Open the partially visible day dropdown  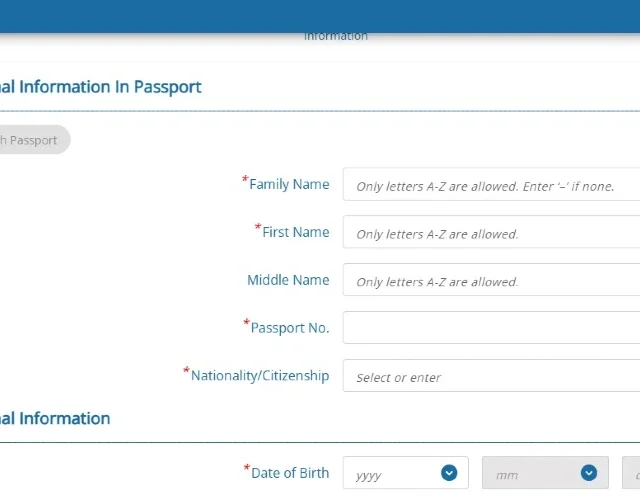pos(631,474)
